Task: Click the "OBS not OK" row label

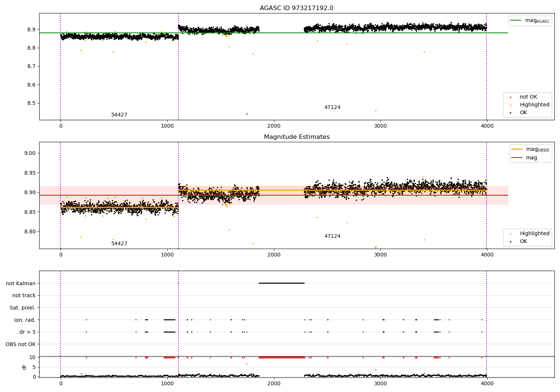Action: [x=21, y=344]
